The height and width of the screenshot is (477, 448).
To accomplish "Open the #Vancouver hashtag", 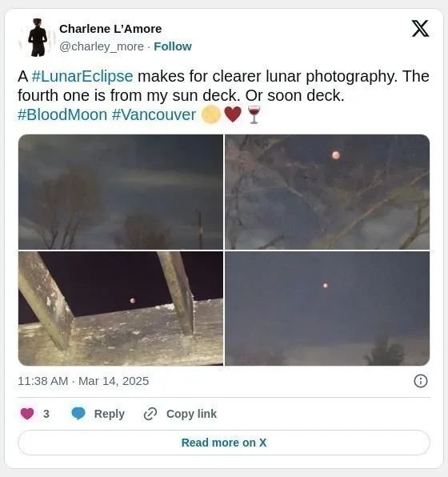I will click(154, 115).
